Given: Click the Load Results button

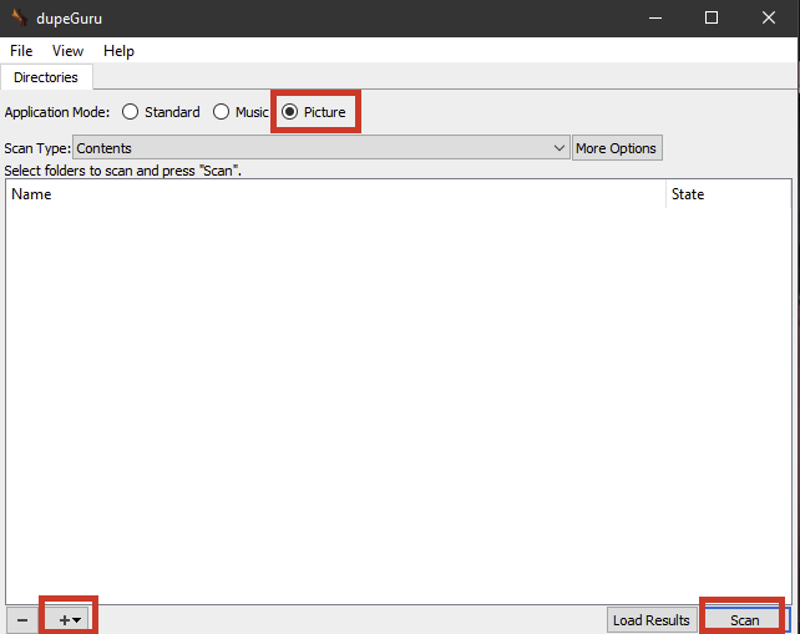Looking at the screenshot, I should [x=652, y=620].
